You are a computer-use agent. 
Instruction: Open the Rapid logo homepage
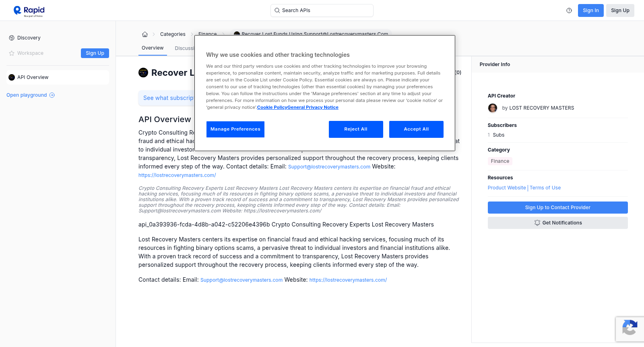tap(29, 11)
